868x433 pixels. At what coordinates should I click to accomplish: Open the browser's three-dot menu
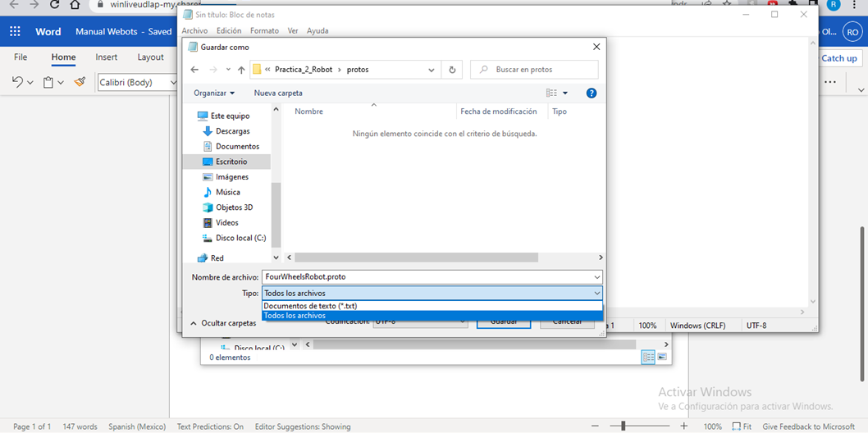856,4
